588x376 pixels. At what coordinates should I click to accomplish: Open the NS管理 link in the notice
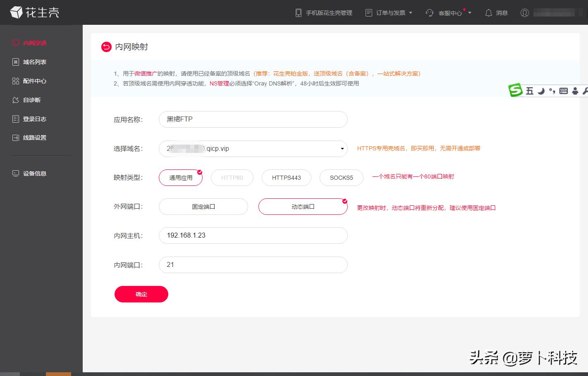pyautogui.click(x=219, y=83)
